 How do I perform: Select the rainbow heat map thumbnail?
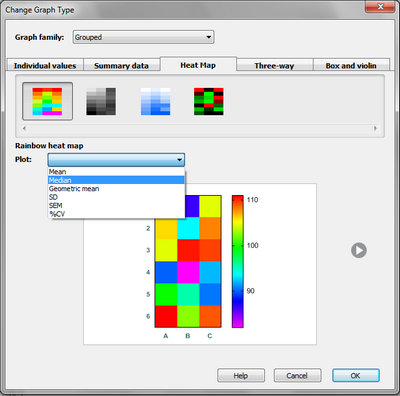pos(47,101)
